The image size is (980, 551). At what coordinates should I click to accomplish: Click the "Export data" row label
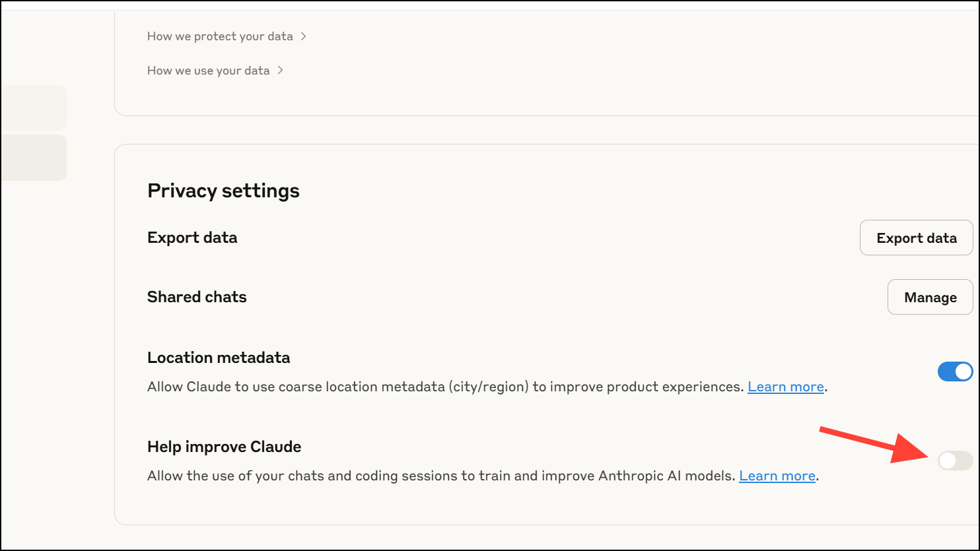(x=192, y=238)
